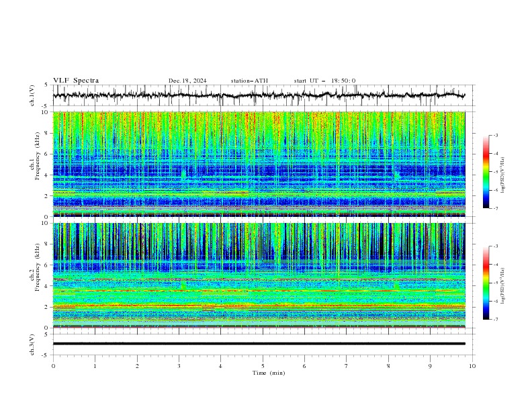
Task: Click the upper colorbar beside ch.1 spectrogram
Action: coord(486,172)
